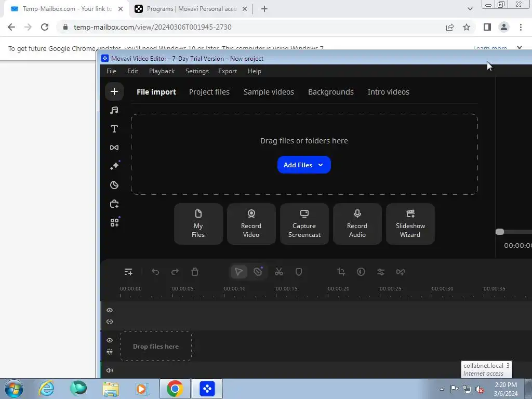Select the Blade tool with the dot

tap(258, 272)
